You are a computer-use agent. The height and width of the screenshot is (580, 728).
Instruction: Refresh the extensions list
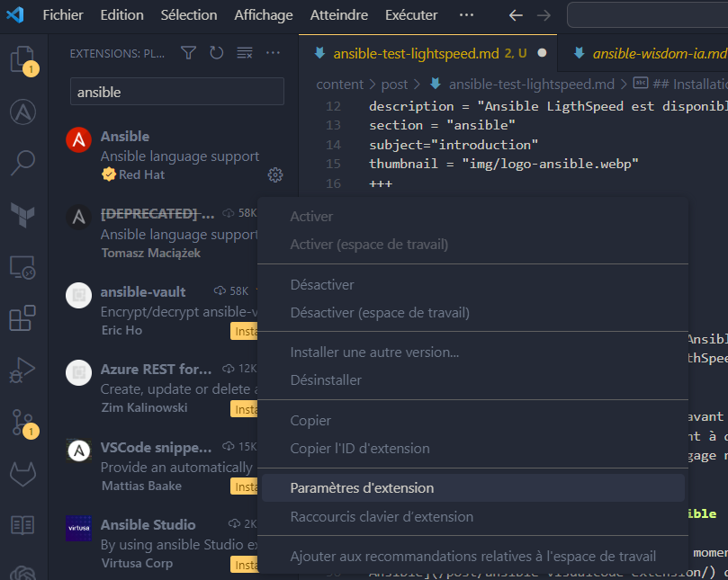point(216,53)
